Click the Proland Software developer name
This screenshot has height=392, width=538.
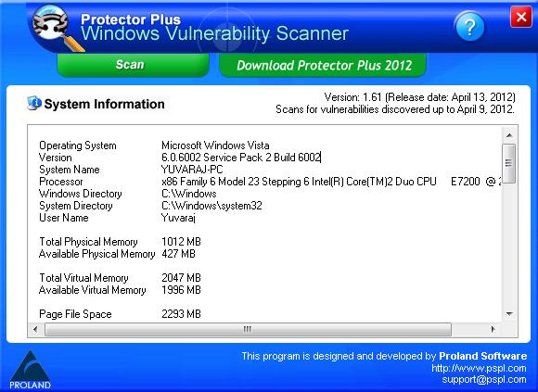[x=482, y=356]
